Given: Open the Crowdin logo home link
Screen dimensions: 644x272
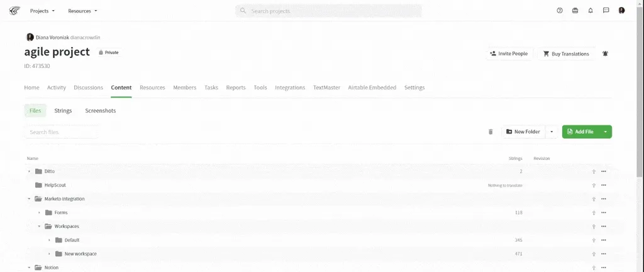Looking at the screenshot, I should pos(14,11).
